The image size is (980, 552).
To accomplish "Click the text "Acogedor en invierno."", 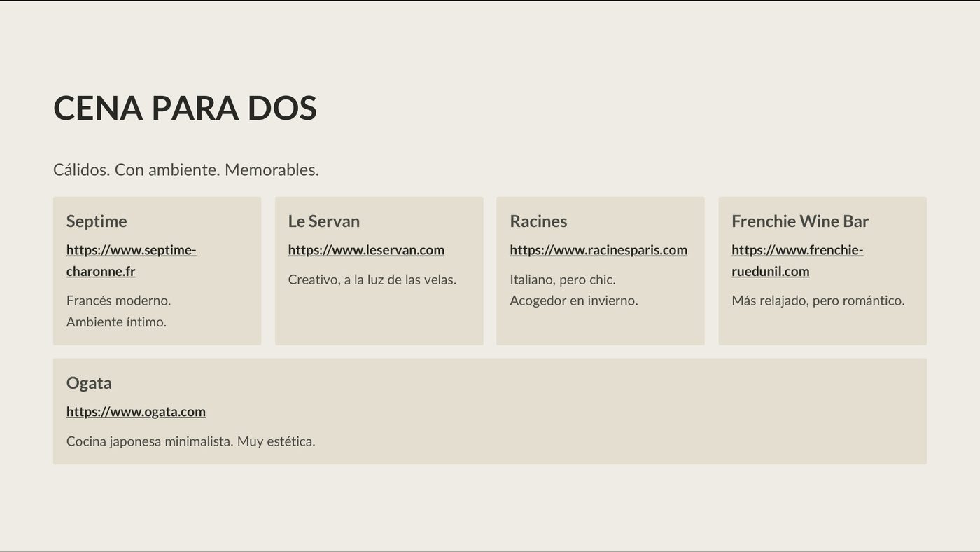I will click(574, 301).
